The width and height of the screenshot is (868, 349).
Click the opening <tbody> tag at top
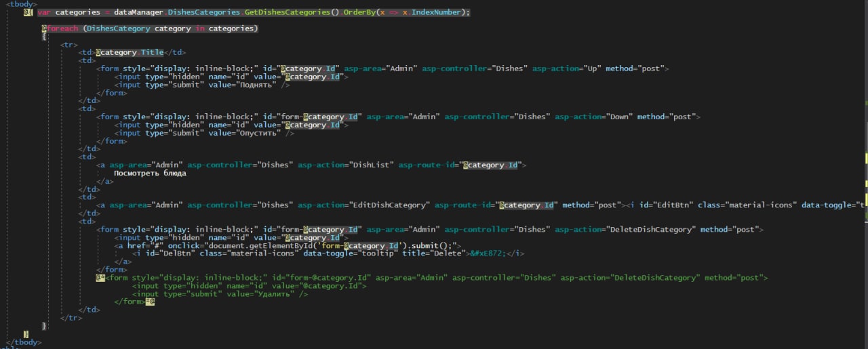[x=22, y=4]
